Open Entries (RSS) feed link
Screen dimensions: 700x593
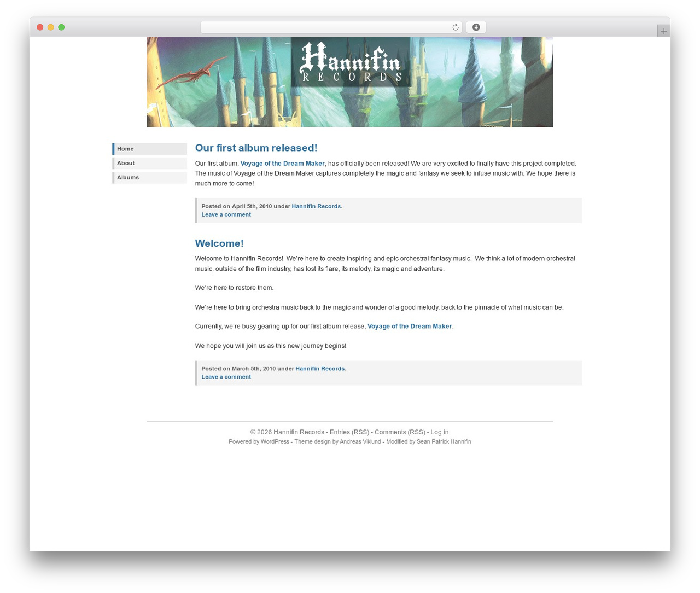(349, 432)
